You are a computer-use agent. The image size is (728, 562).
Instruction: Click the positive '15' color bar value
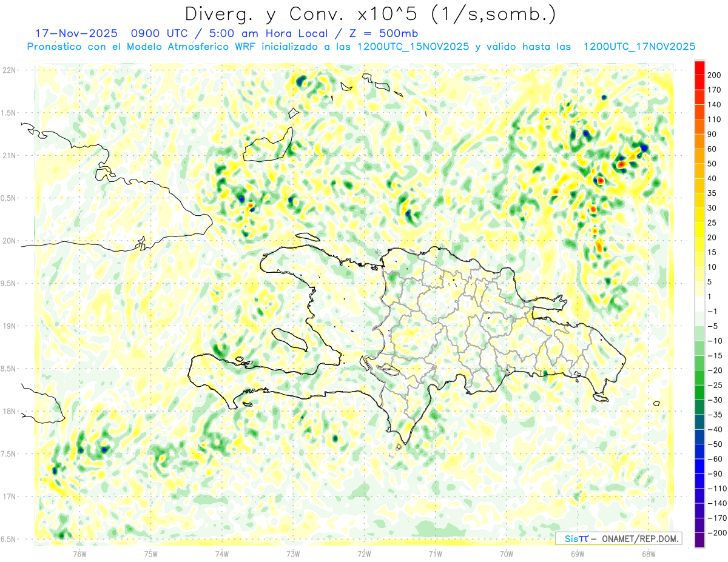click(x=712, y=252)
